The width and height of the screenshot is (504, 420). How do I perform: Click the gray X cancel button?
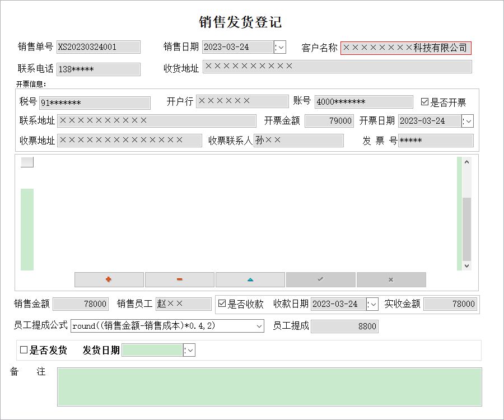[x=391, y=279]
